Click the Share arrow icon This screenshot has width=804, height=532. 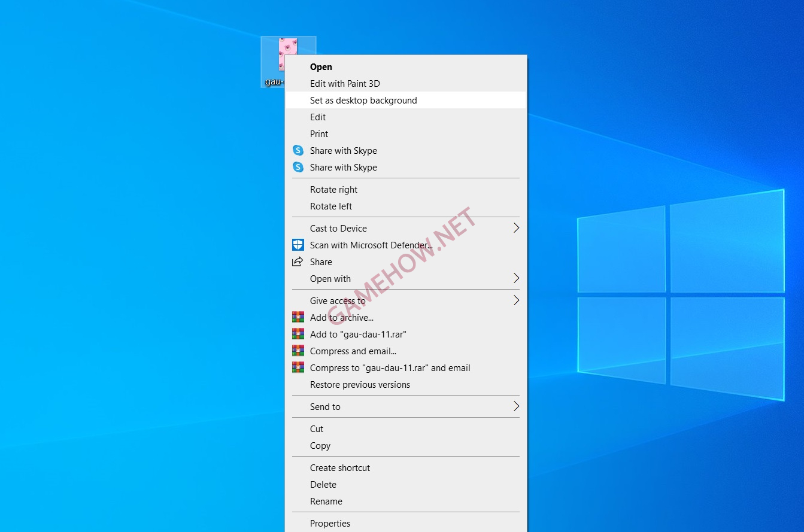298,262
